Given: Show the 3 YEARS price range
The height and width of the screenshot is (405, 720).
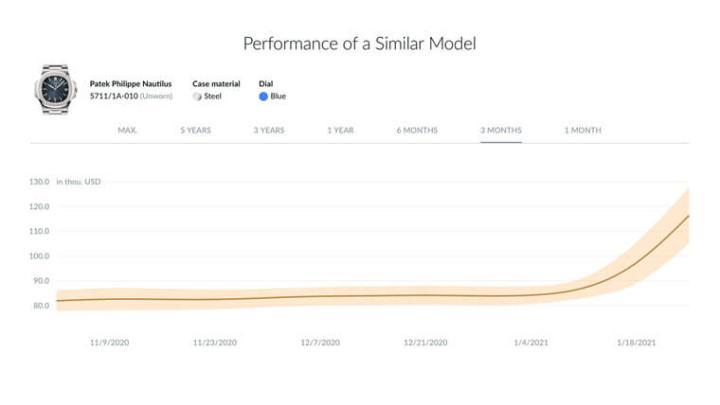Looking at the screenshot, I should tap(268, 130).
